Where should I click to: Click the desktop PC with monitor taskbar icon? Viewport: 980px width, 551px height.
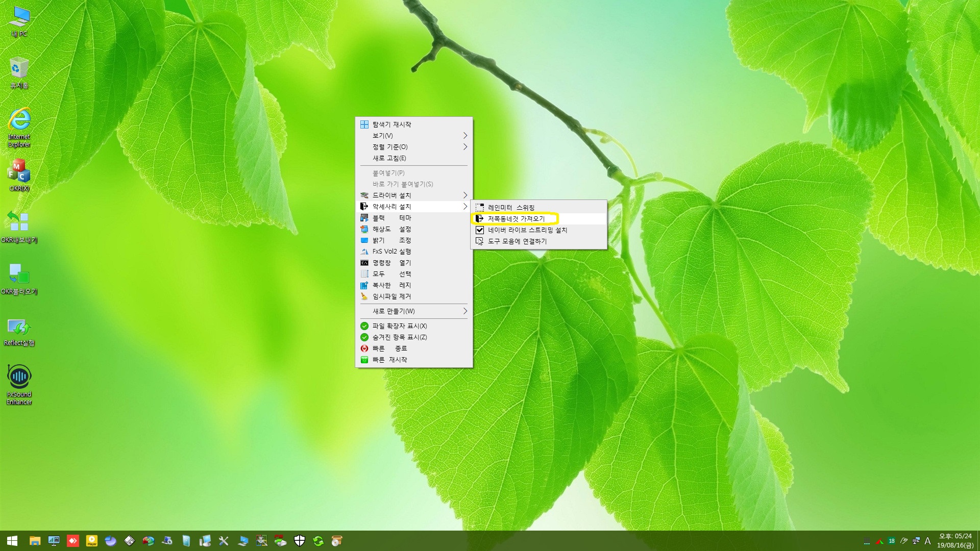pos(205,541)
